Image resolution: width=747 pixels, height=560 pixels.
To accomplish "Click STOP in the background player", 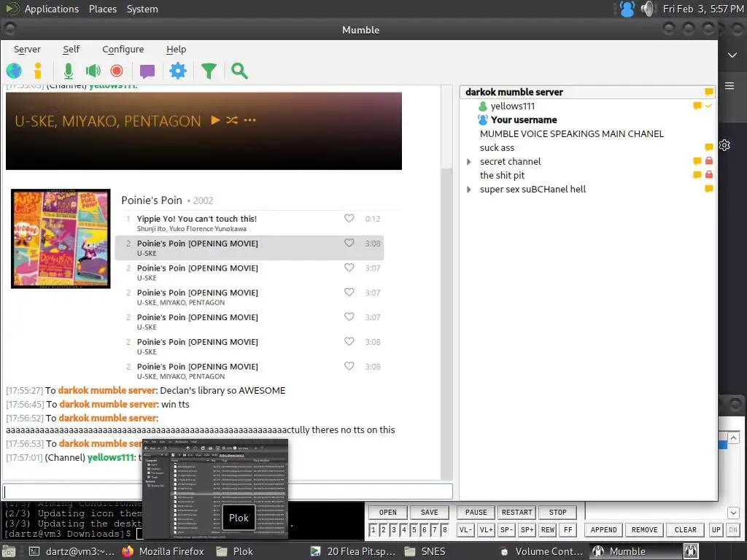I will 557,513.
